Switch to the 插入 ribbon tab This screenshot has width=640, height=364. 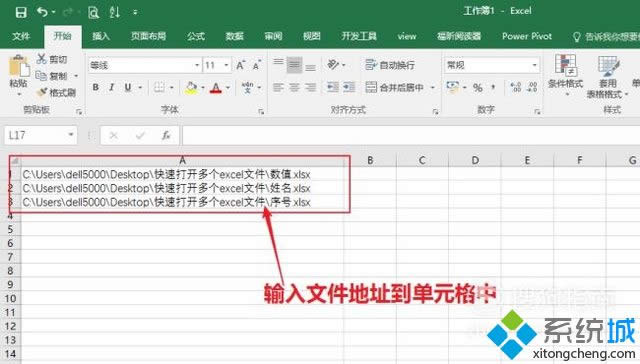pos(101,36)
